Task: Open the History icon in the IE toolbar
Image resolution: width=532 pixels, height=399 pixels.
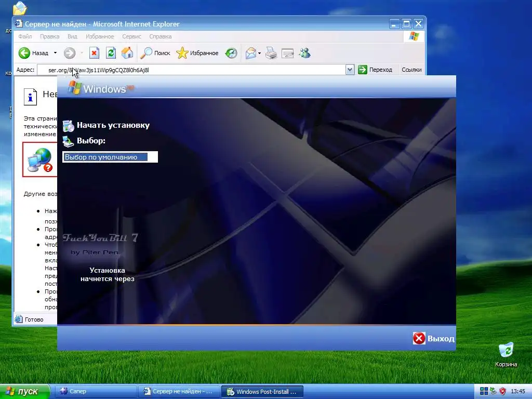Action: [231, 53]
